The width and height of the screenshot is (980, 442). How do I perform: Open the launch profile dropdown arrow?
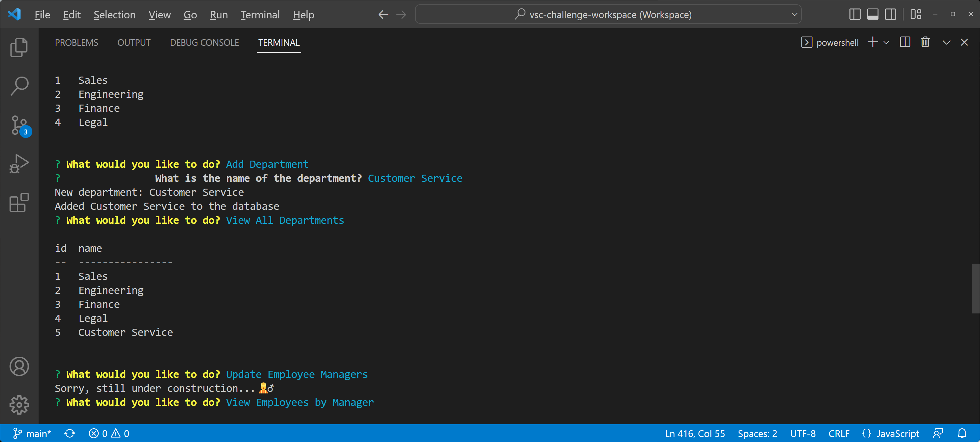[x=886, y=43]
